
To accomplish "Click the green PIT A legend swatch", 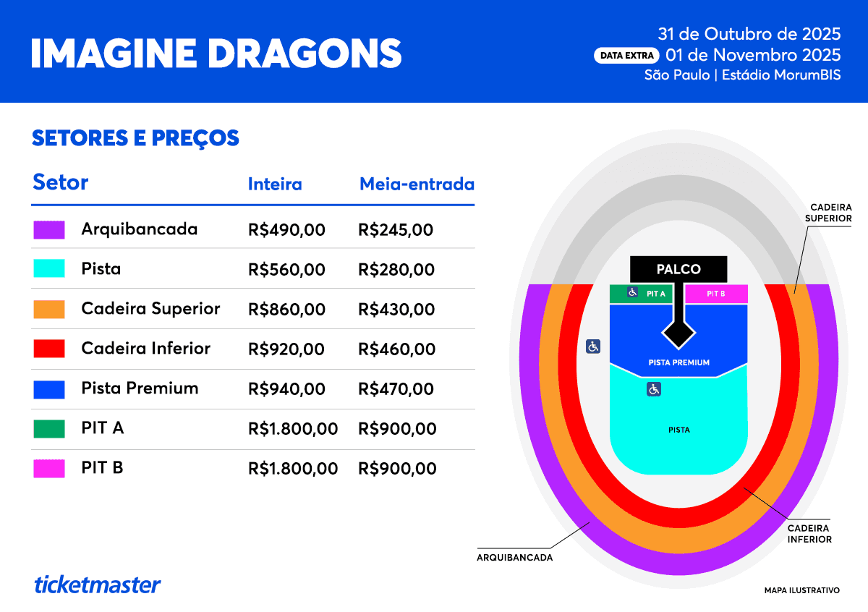I will (x=49, y=429).
